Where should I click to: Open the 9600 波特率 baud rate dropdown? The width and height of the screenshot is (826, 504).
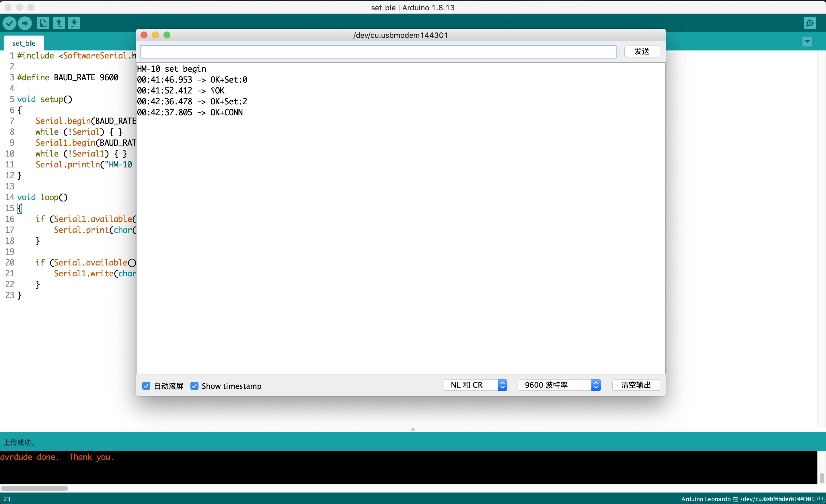[559, 385]
